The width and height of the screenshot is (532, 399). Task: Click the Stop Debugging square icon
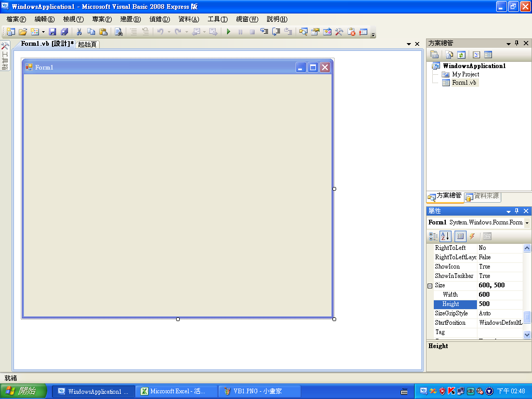click(252, 32)
